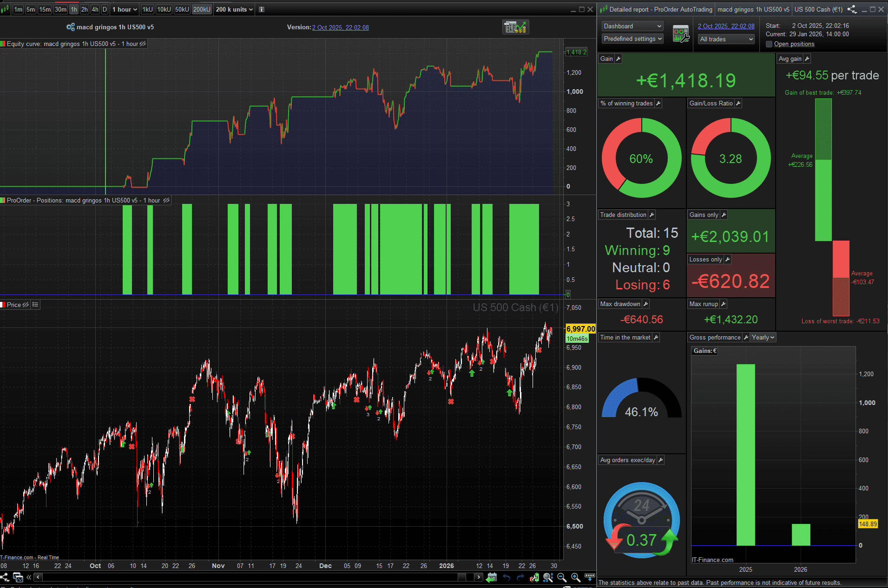Click the scrollbar left arrow
This screenshot has width=888, height=588.
38,577
